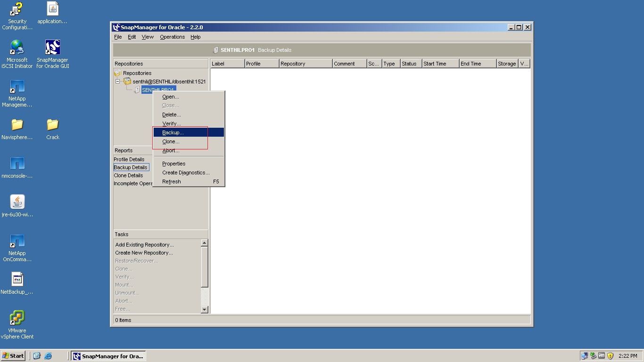
Task: Sort by the Label column header
Action: pos(227,64)
